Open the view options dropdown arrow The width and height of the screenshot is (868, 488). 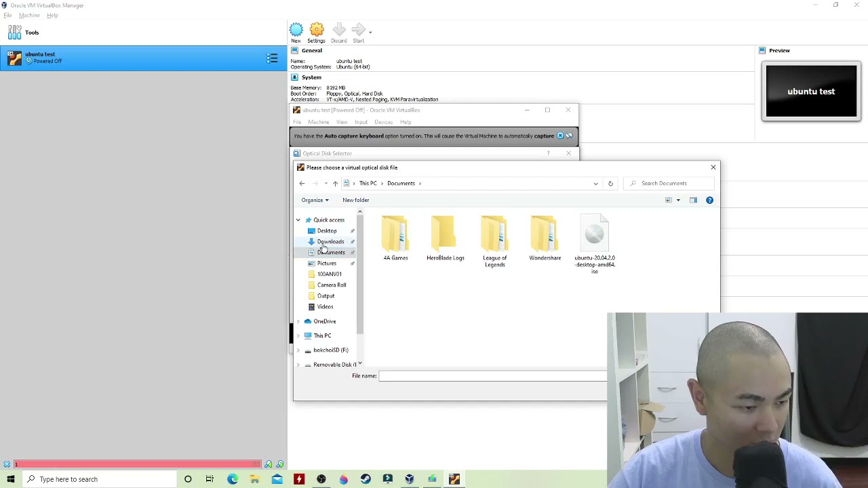678,200
